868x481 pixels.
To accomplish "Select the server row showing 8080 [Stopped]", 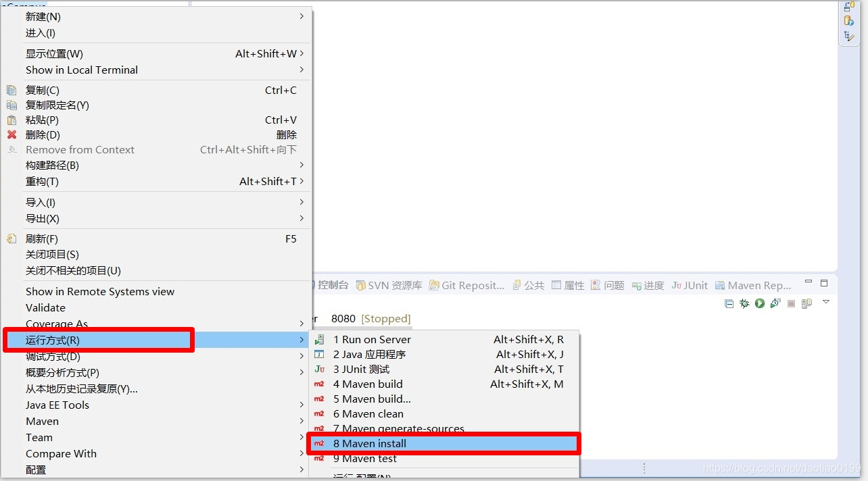I will [x=362, y=318].
